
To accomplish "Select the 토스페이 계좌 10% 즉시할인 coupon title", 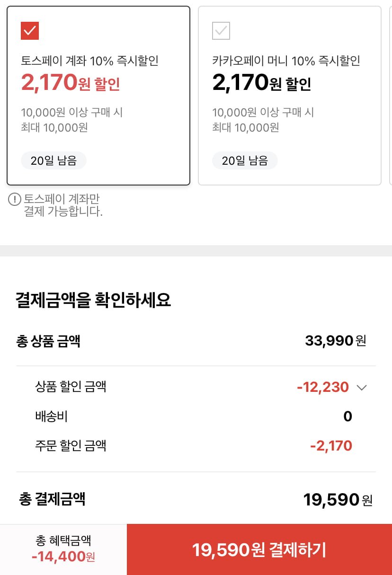I will [x=89, y=61].
